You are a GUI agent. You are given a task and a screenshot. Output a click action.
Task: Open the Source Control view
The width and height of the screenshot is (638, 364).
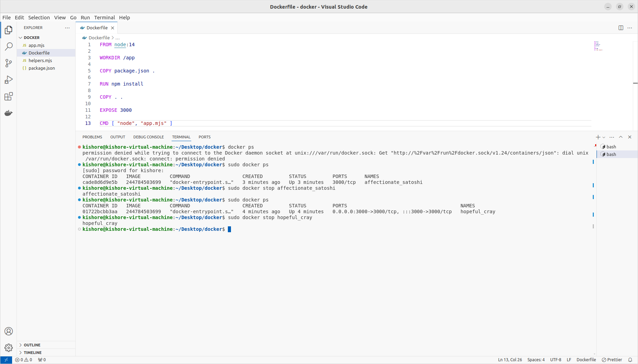pyautogui.click(x=9, y=63)
